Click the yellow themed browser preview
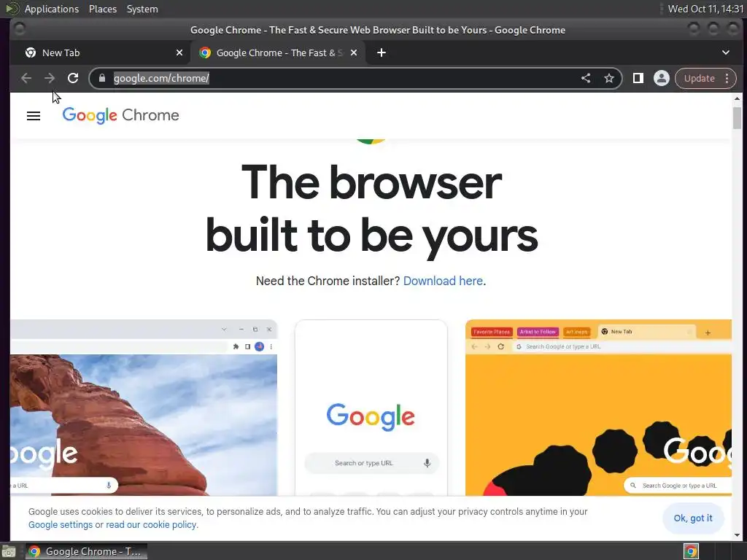Screen dimensions: 747x560 (x=598, y=408)
